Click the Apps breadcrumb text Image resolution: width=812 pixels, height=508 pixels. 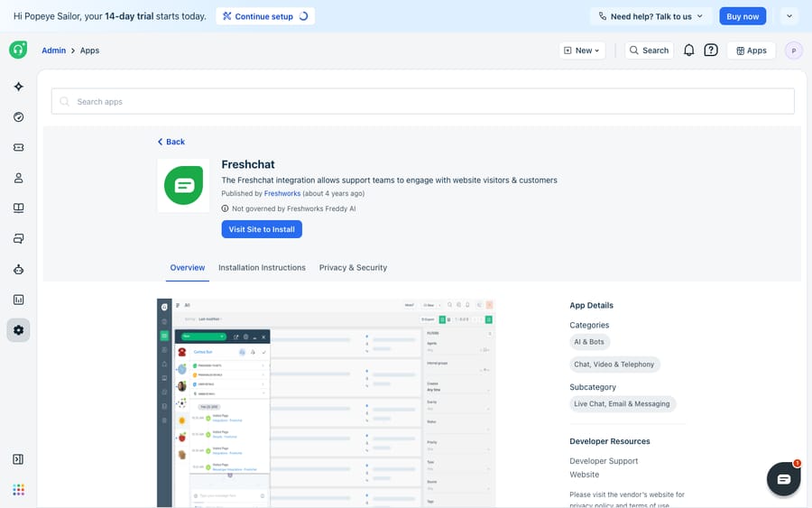pos(89,51)
